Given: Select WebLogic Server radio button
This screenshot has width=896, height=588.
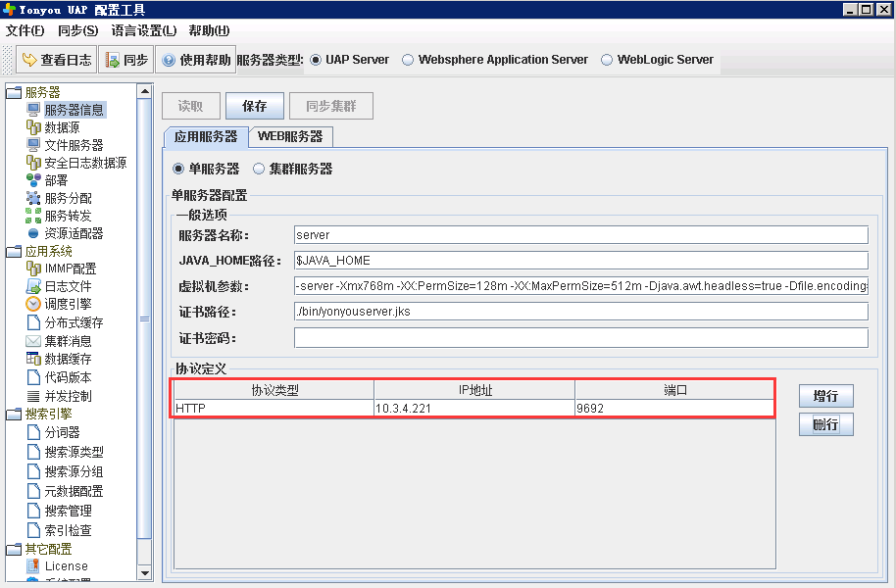Looking at the screenshot, I should [607, 60].
